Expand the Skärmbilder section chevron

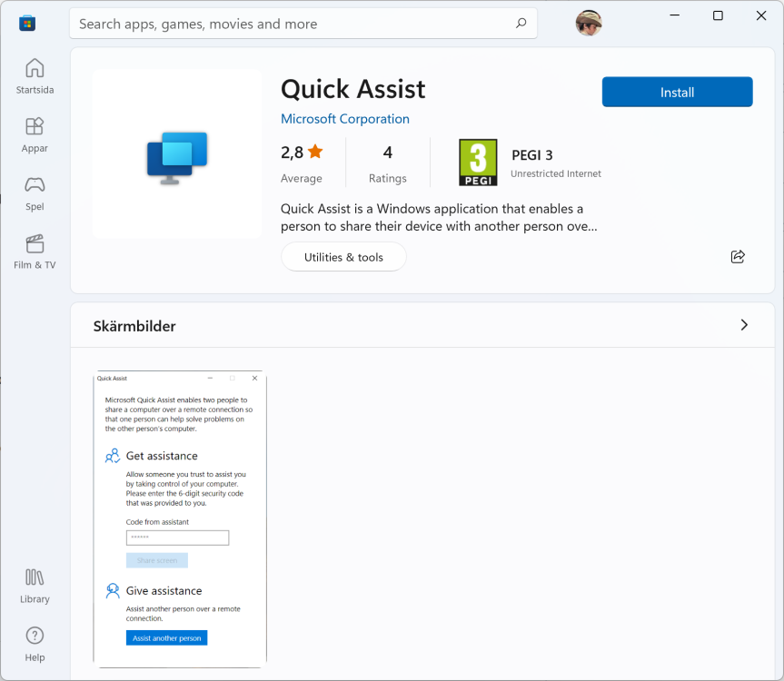click(x=744, y=325)
